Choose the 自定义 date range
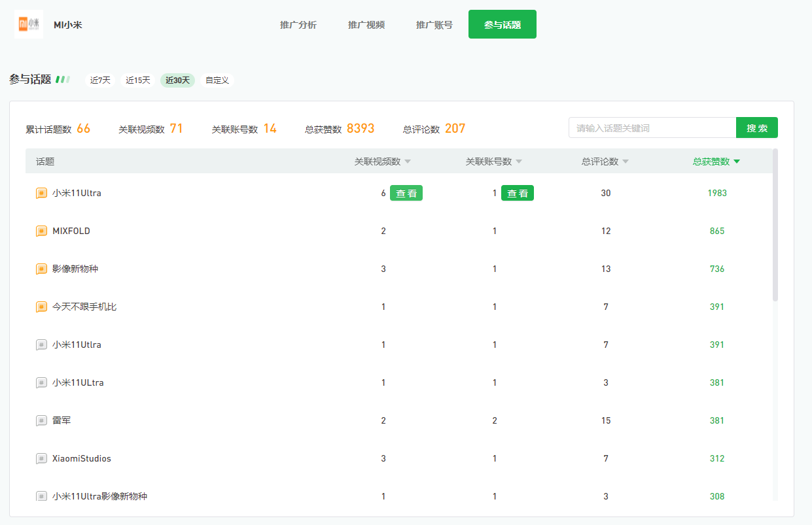Screen dimensions: 812x525 [217, 80]
